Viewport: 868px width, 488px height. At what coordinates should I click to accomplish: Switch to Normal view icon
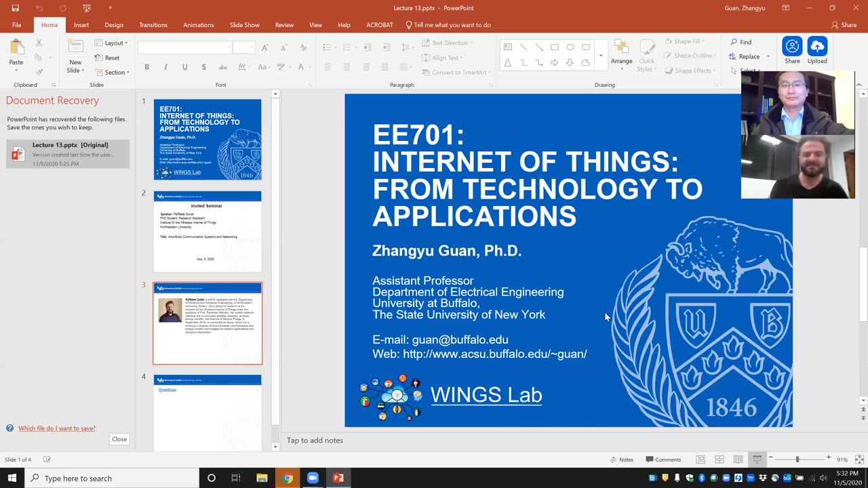tap(701, 460)
